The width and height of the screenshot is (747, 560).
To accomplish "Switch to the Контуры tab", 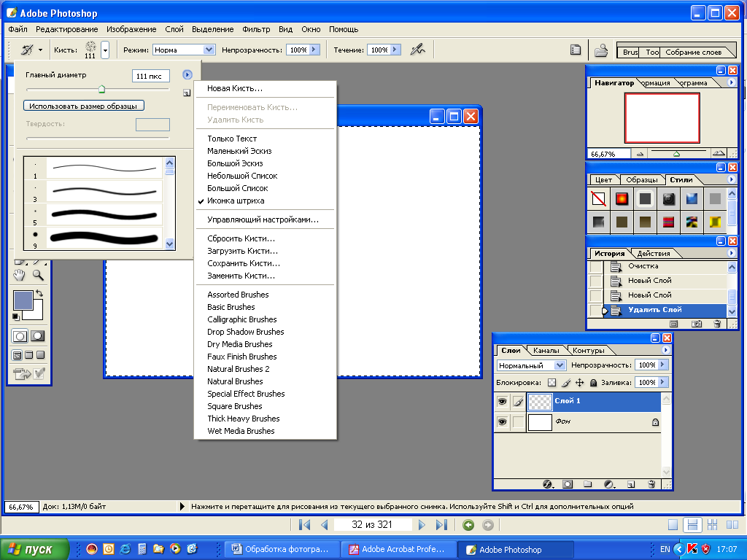I will coord(589,351).
